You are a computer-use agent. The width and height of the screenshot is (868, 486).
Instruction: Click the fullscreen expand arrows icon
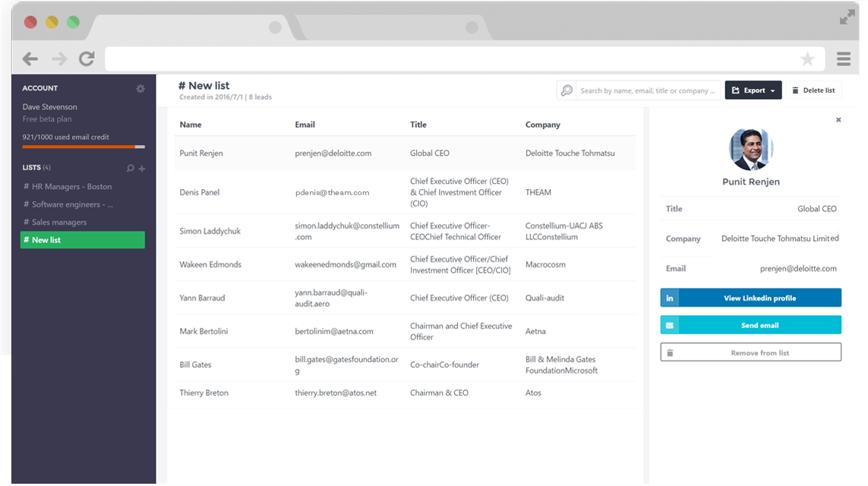[847, 17]
